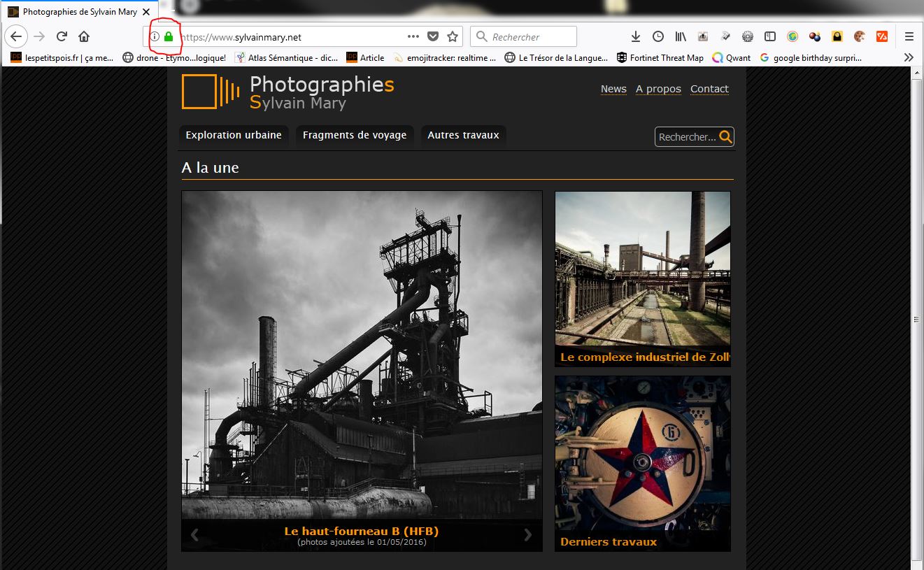The width and height of the screenshot is (924, 570).
Task: Show more bookmarks with the double chevron
Action: coord(909,57)
